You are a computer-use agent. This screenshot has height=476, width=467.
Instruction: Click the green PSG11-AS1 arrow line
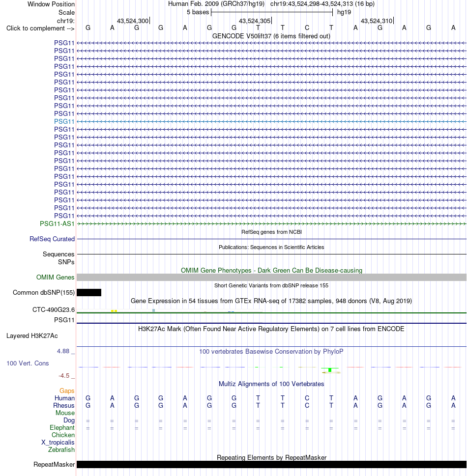271,224
